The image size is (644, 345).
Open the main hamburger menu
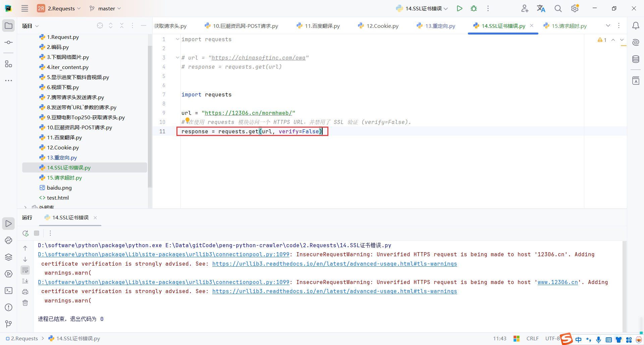[x=25, y=8]
